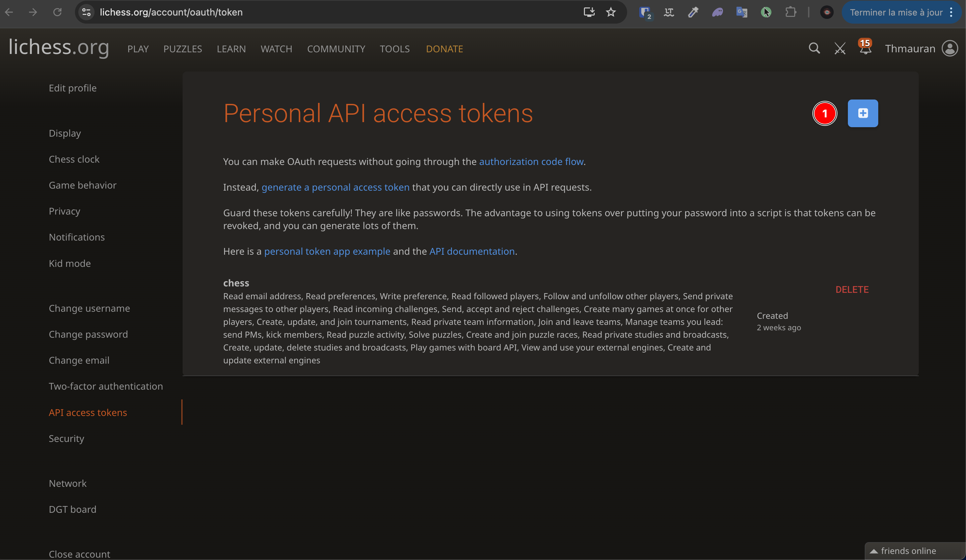Go to the PUZZLES menu item

pyautogui.click(x=183, y=49)
